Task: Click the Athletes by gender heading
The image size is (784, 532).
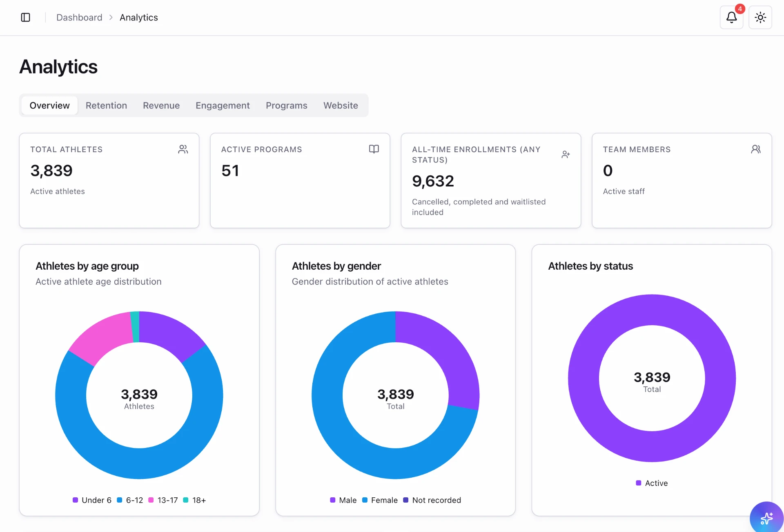Action: click(x=336, y=266)
